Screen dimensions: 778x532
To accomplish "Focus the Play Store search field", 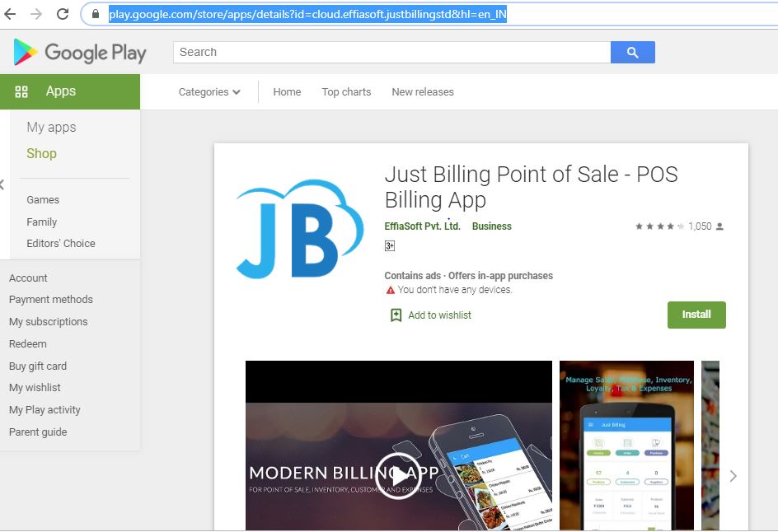I will pyautogui.click(x=391, y=52).
